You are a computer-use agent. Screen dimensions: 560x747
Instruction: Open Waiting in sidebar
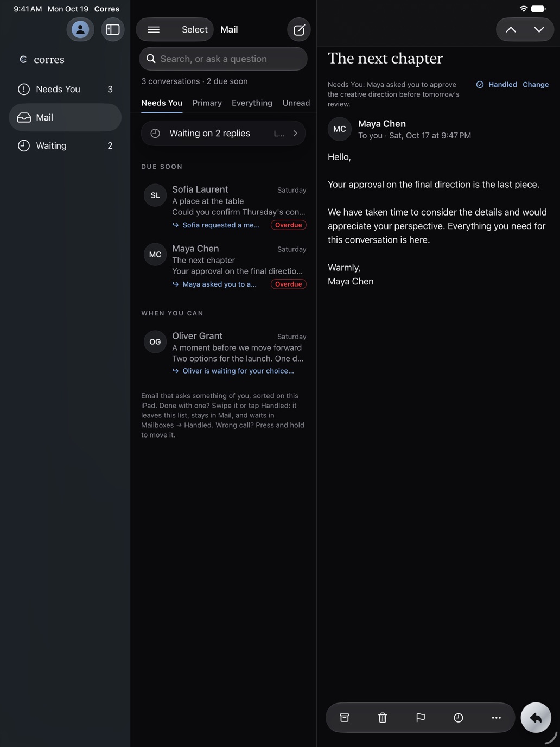(65, 145)
